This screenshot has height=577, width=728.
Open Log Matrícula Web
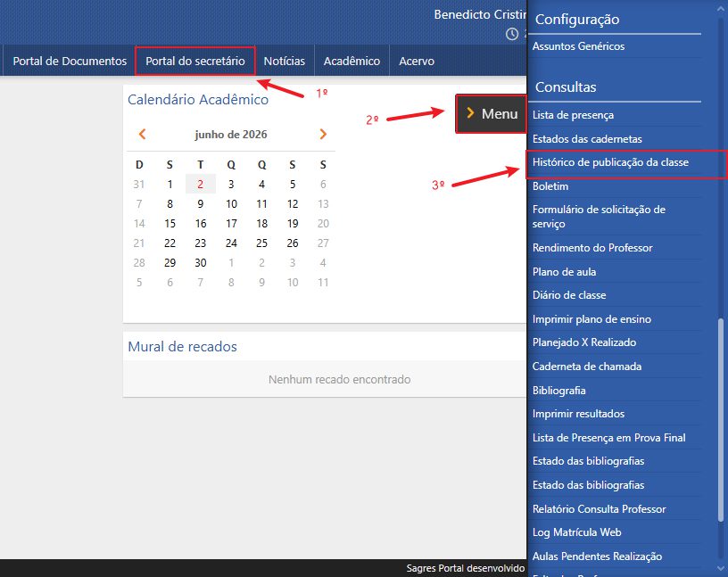click(x=576, y=532)
